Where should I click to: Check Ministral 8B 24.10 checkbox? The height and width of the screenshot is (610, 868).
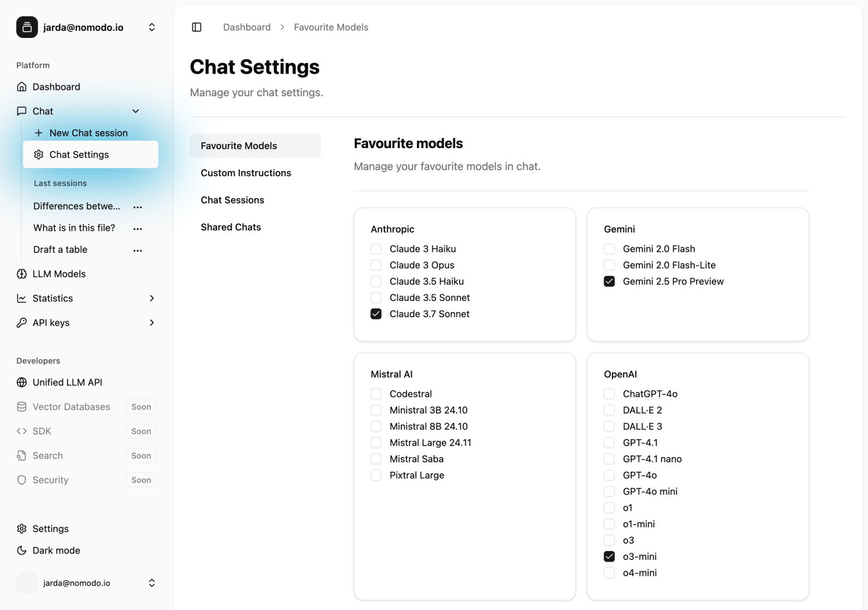(376, 426)
